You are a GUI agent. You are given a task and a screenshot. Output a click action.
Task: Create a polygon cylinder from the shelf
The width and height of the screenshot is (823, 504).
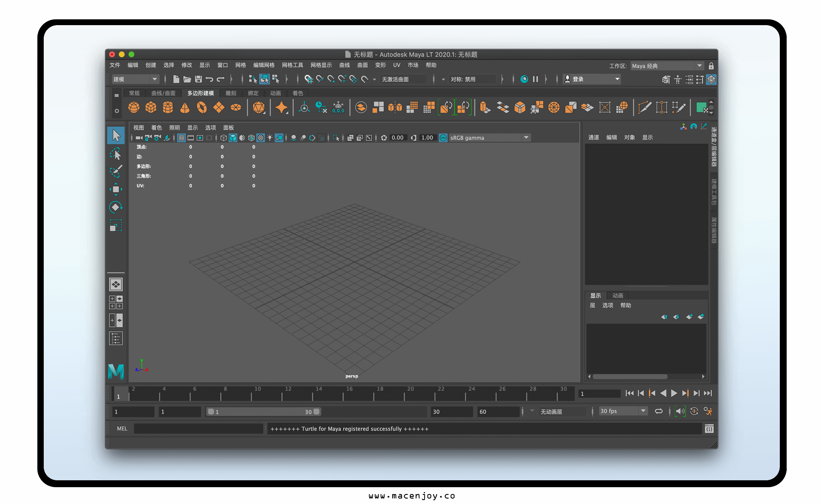[x=168, y=107]
